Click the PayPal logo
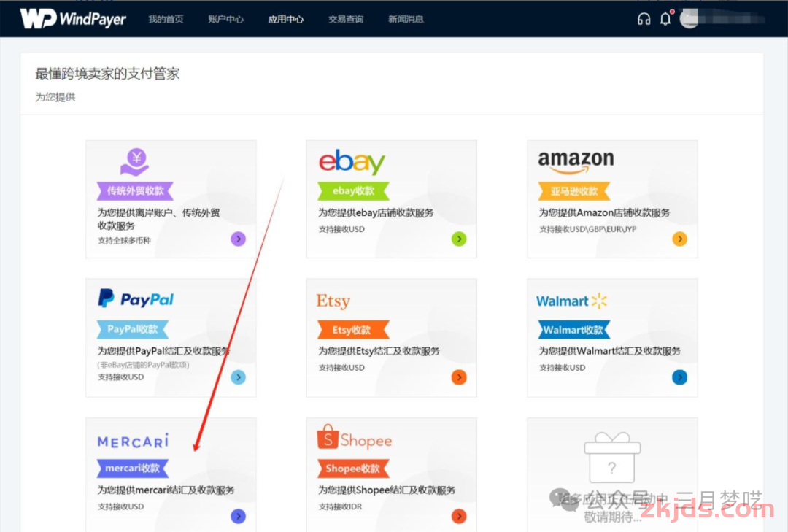 click(x=136, y=298)
